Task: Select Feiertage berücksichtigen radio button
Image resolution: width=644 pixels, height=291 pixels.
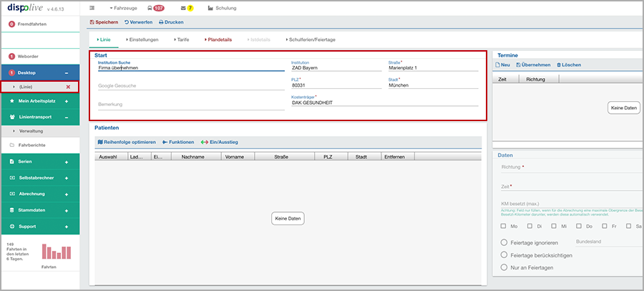Action: [x=504, y=255]
